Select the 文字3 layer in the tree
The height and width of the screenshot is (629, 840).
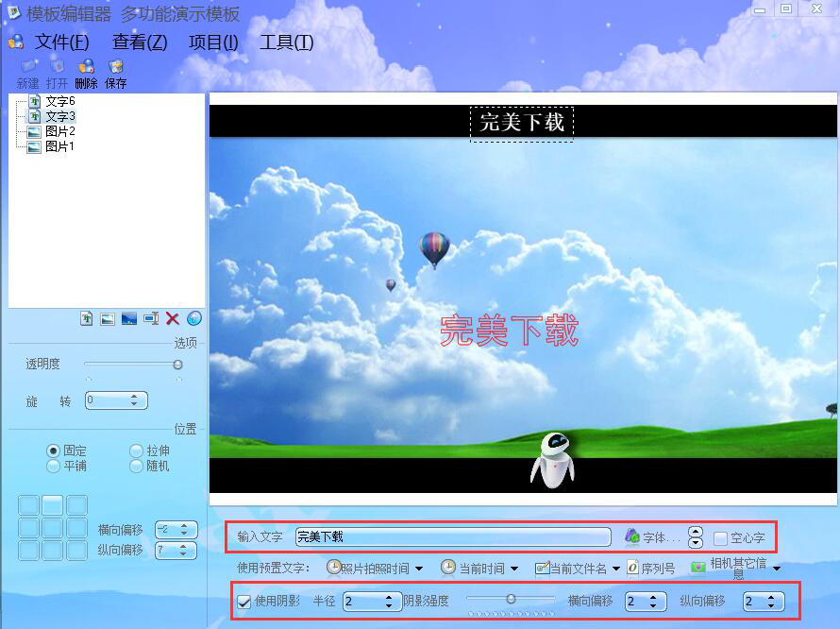[60, 116]
